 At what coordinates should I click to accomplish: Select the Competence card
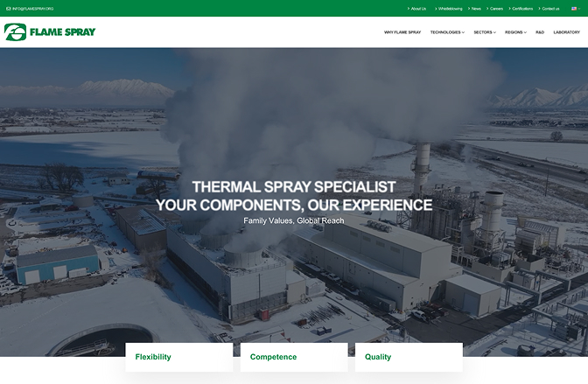294,357
